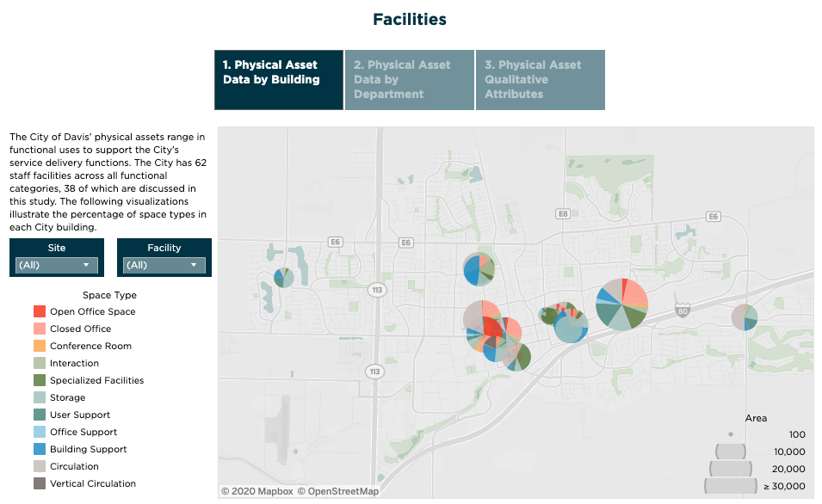Screen dimensions: 822x504
Task: Open the Physical Asset Data by Building tab
Action: 279,80
